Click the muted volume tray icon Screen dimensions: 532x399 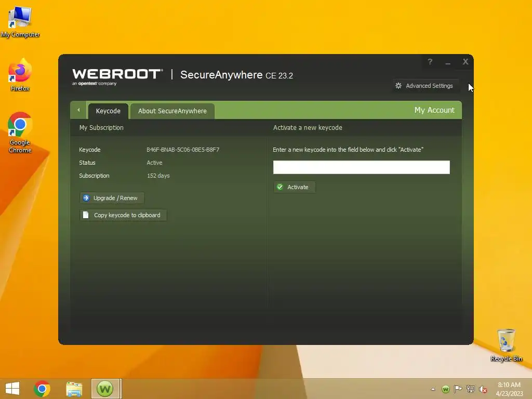[483, 389]
